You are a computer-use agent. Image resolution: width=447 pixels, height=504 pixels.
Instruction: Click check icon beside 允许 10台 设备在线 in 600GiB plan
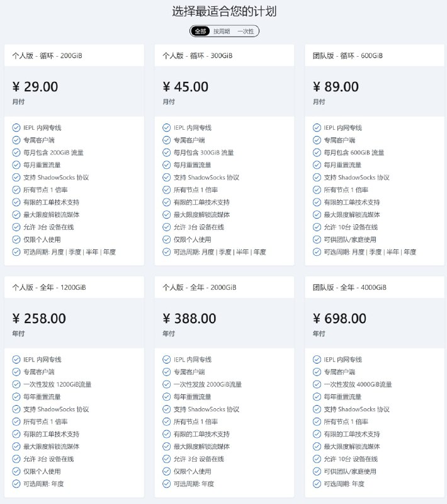pos(317,227)
